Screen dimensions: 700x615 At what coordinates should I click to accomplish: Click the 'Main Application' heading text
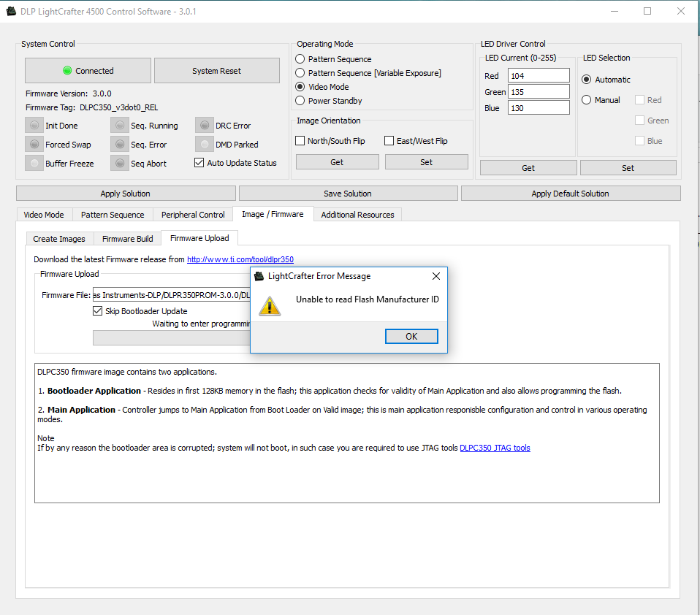click(x=82, y=410)
